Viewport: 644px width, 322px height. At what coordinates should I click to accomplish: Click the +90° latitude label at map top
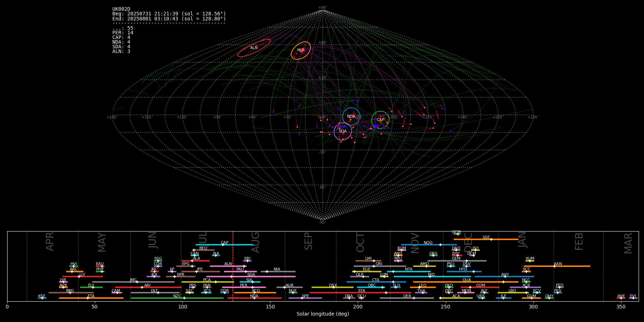323,8
